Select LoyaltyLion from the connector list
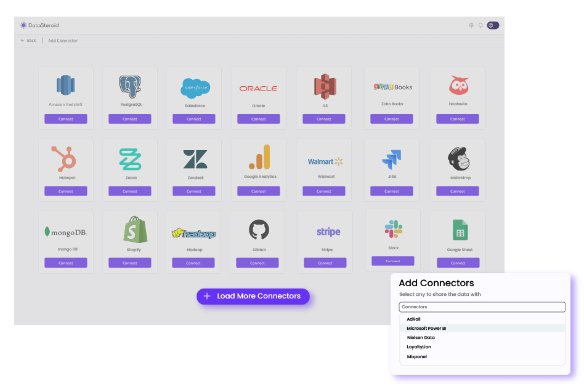The image size is (584, 392). [x=419, y=347]
